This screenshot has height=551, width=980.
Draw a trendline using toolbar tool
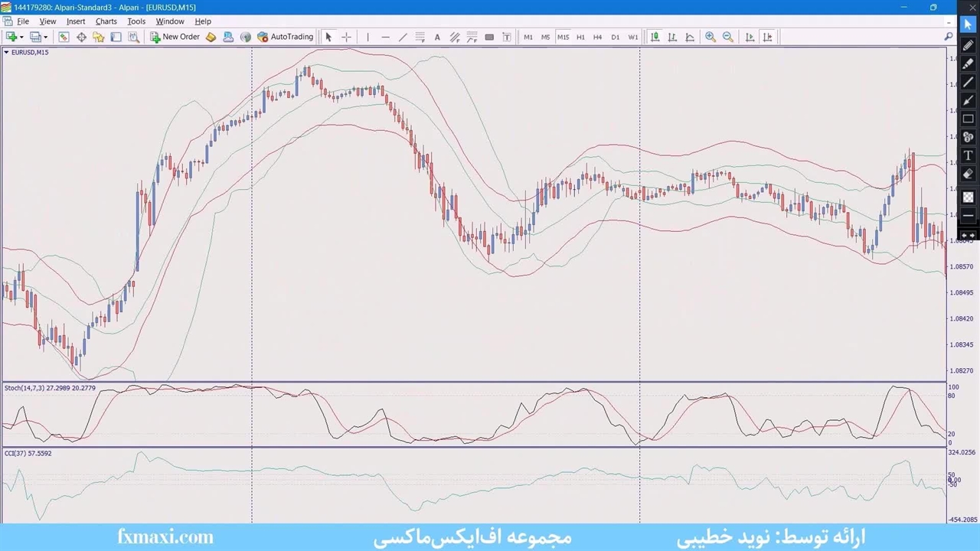coord(403,37)
